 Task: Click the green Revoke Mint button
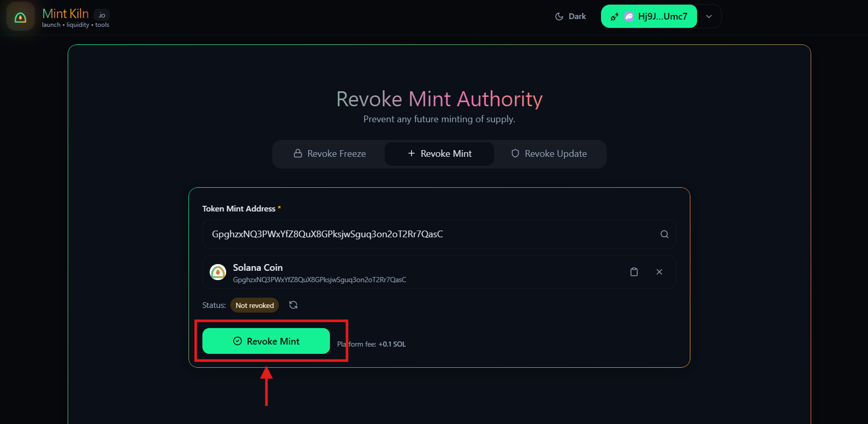point(266,341)
